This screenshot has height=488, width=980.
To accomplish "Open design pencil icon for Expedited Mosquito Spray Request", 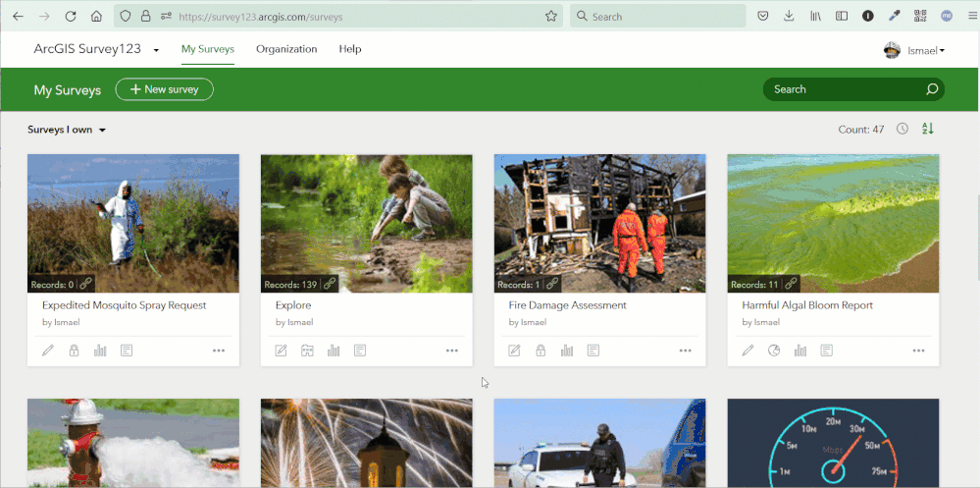I will (x=48, y=351).
